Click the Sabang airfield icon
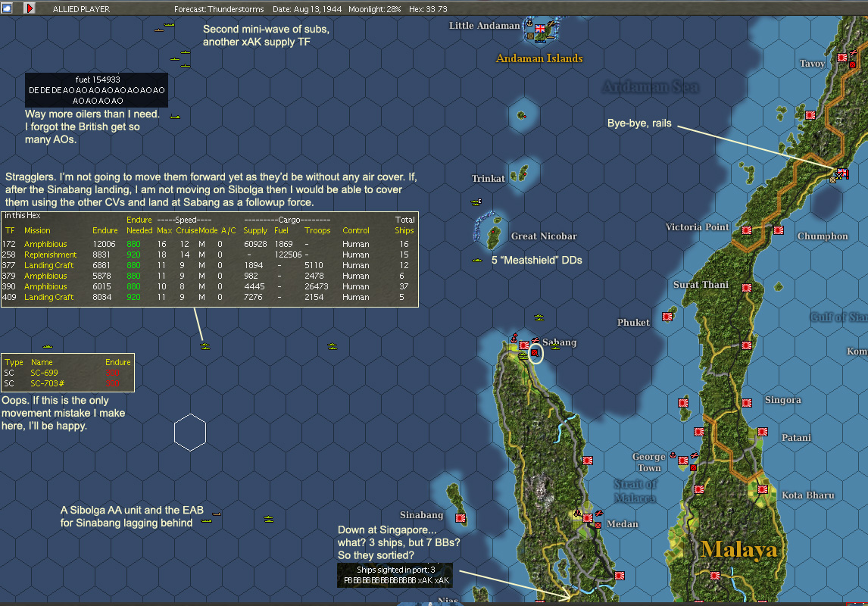 535,340
